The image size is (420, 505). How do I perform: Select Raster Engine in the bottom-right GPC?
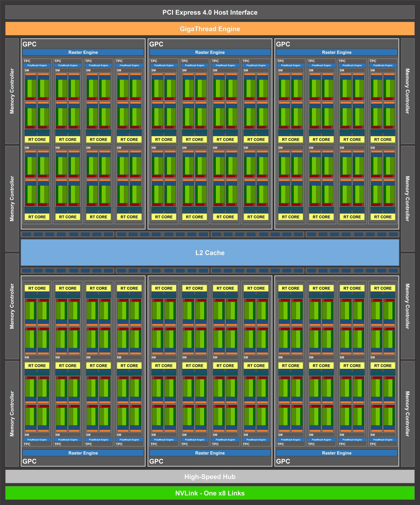[x=337, y=453]
